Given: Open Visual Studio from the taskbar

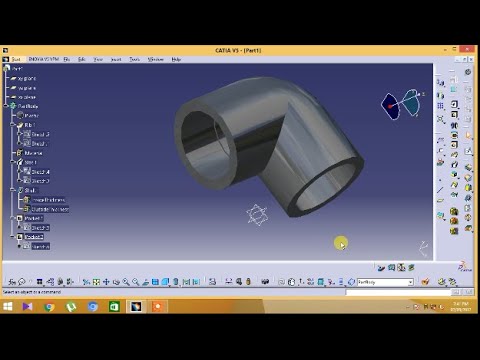Looking at the screenshot, I should coord(27,306).
